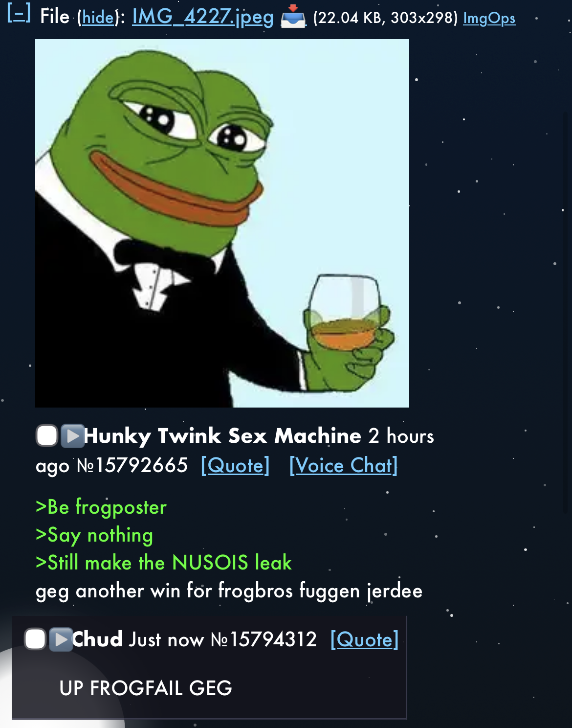Click post number 15792665
The width and height of the screenshot is (572, 728).
[x=132, y=465]
